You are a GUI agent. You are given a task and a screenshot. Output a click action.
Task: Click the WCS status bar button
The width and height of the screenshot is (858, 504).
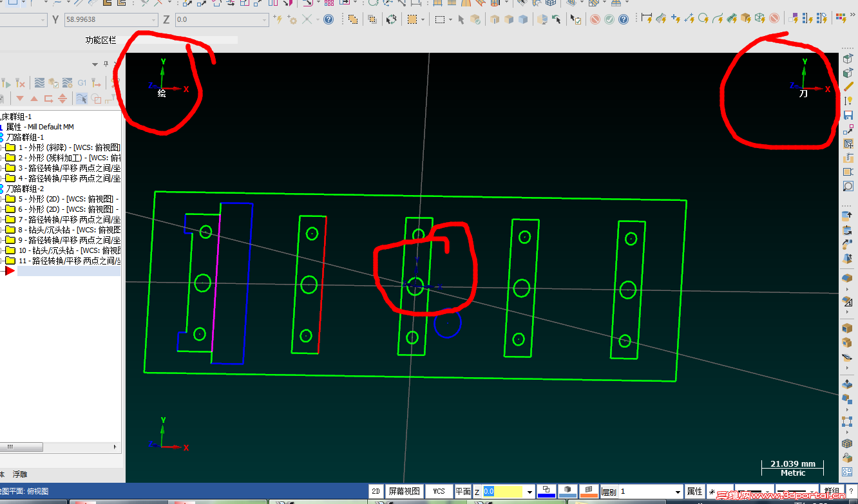pos(439,491)
